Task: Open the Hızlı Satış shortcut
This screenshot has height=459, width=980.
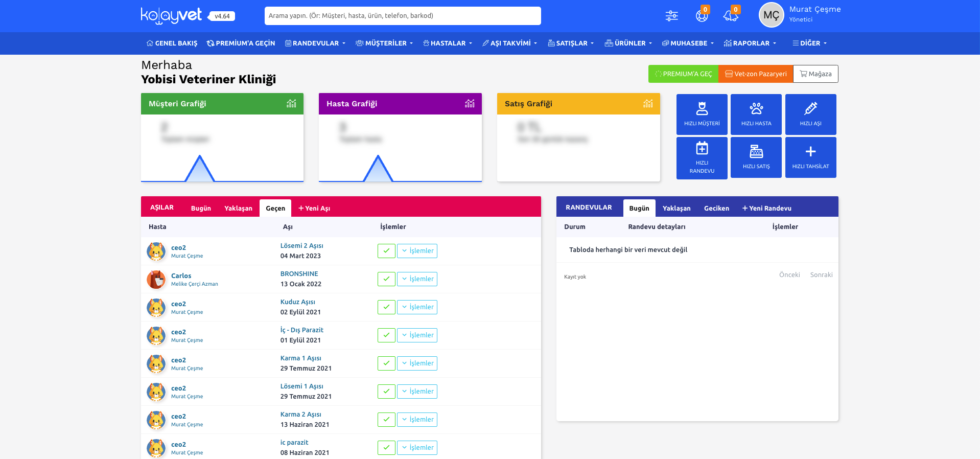Action: point(756,157)
